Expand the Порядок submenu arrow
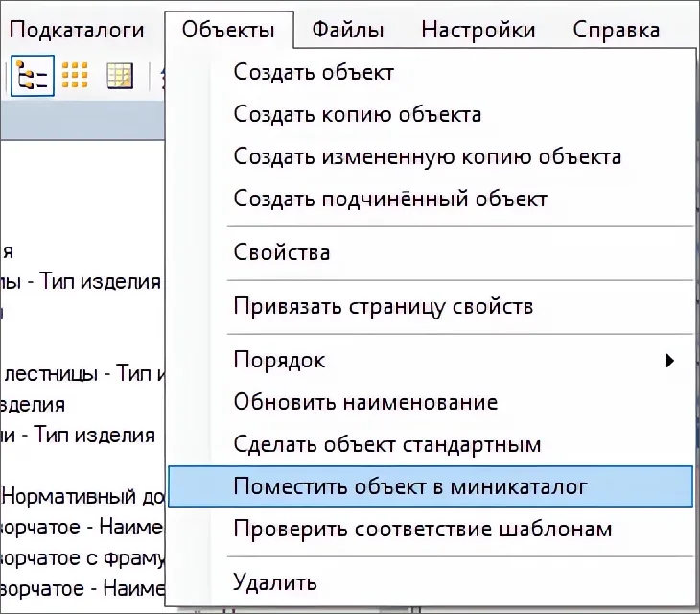Image resolution: width=700 pixels, height=614 pixels. click(669, 361)
